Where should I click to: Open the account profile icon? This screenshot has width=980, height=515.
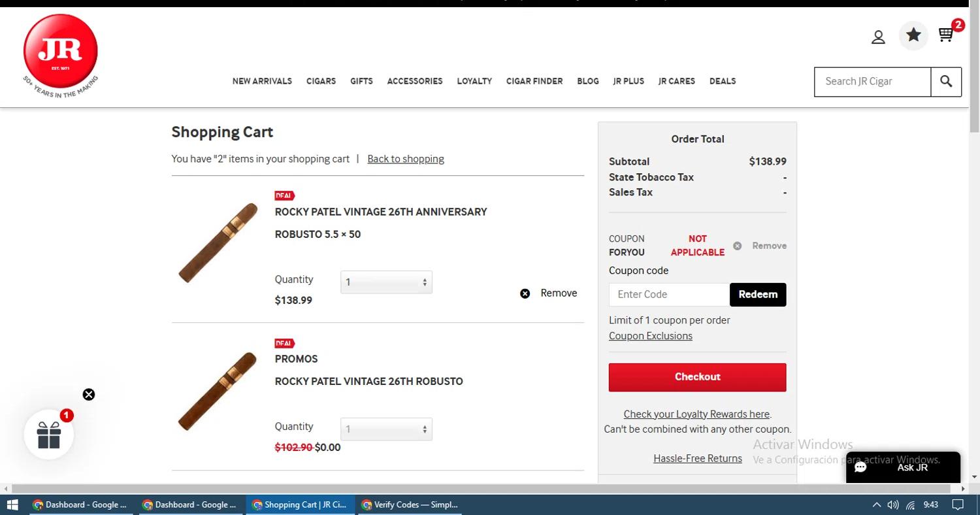[x=878, y=37]
